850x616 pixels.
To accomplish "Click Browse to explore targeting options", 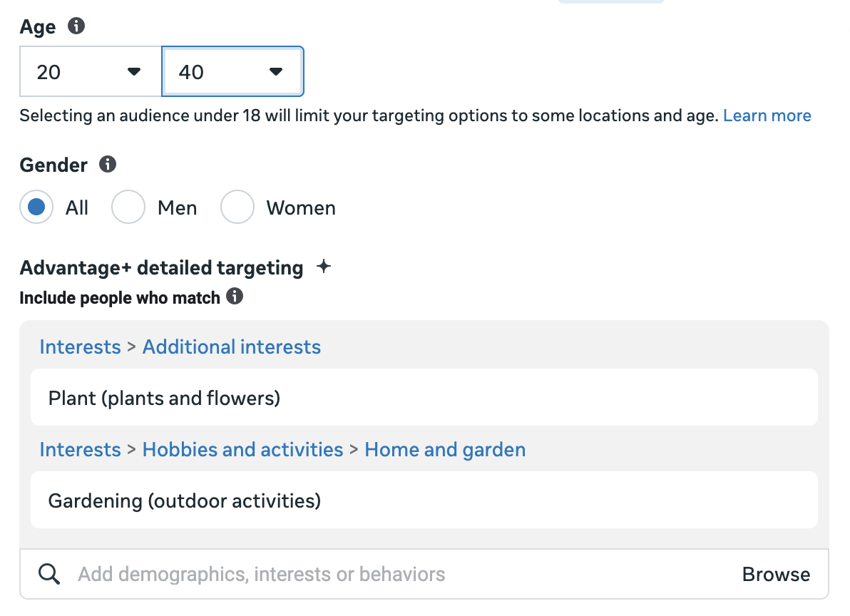I will [x=776, y=575].
